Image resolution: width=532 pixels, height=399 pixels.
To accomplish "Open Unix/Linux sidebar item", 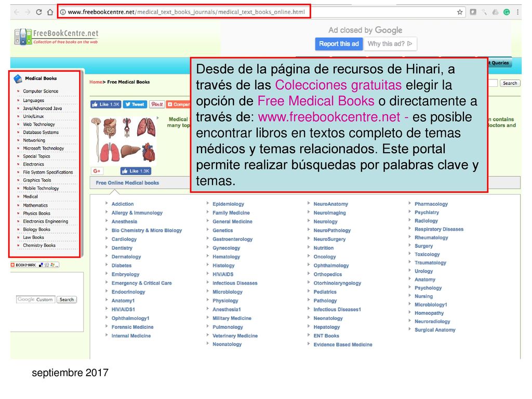I will (33, 116).
